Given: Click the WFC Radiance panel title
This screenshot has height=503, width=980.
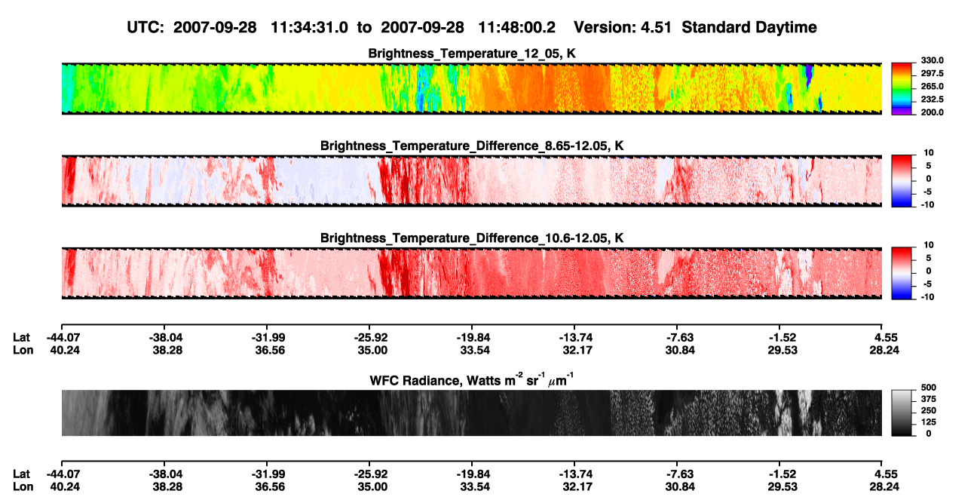Looking at the screenshot, I should coord(472,380).
